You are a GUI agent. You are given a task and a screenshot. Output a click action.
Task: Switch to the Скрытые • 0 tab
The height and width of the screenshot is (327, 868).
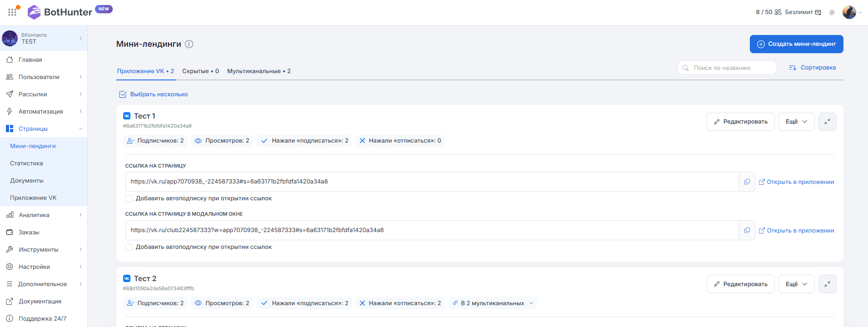point(200,71)
